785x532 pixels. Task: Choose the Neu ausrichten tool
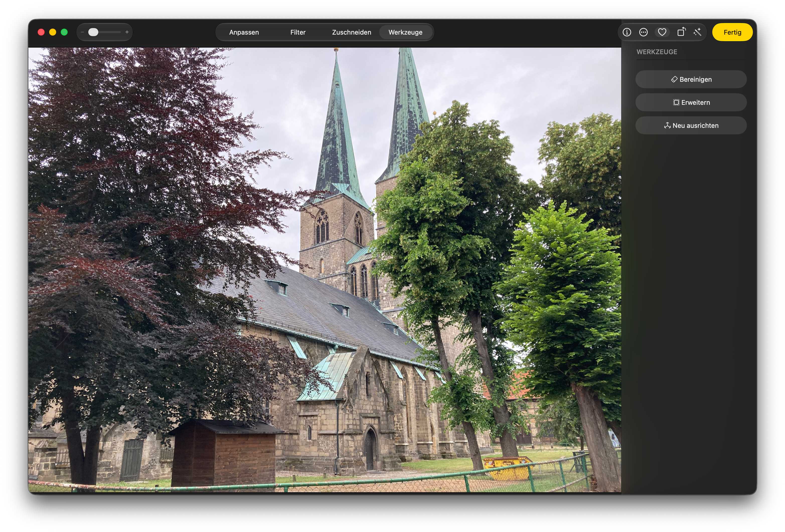click(691, 125)
